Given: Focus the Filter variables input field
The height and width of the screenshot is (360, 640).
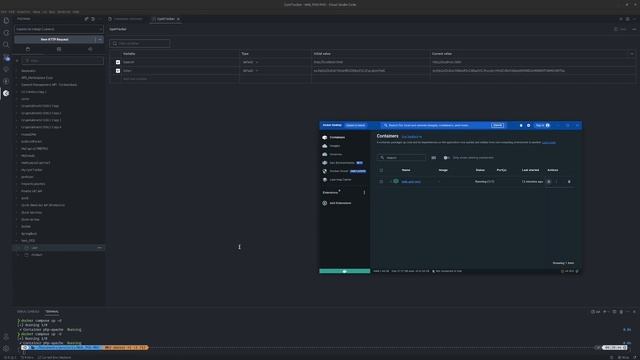Looking at the screenshot, I should 140,44.
